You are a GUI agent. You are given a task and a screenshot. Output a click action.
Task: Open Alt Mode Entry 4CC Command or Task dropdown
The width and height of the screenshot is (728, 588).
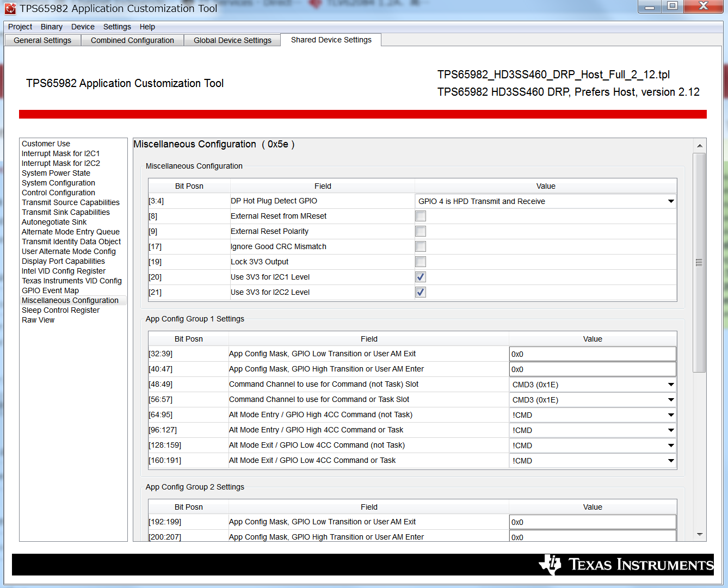(x=593, y=430)
